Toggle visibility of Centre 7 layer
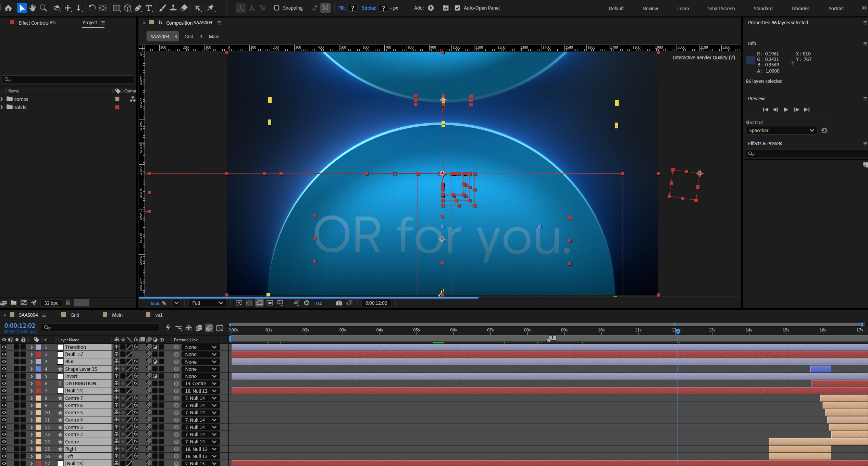This screenshot has height=466, width=868. (x=4, y=398)
